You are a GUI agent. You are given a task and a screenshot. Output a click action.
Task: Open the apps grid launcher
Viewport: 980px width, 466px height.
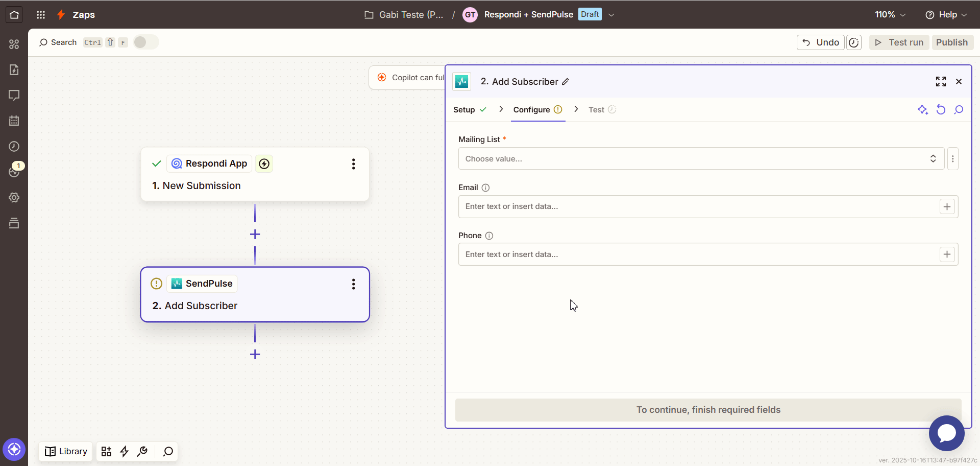(41, 15)
